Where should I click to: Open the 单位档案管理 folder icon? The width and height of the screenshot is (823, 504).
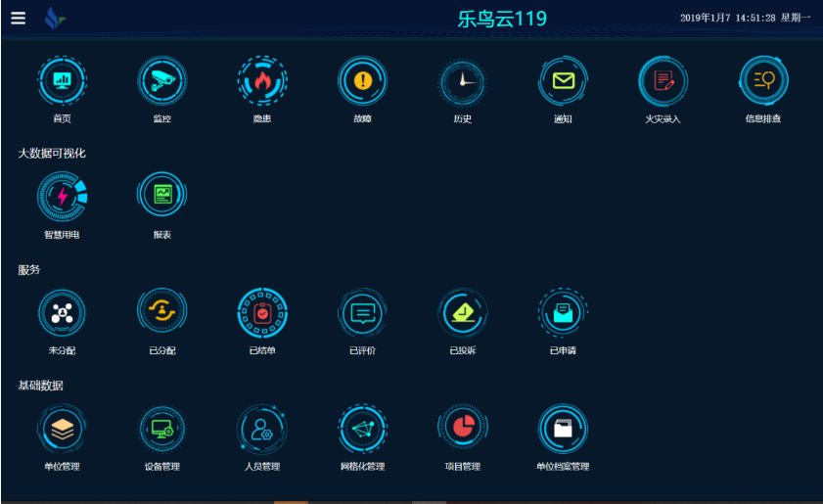coord(564,429)
